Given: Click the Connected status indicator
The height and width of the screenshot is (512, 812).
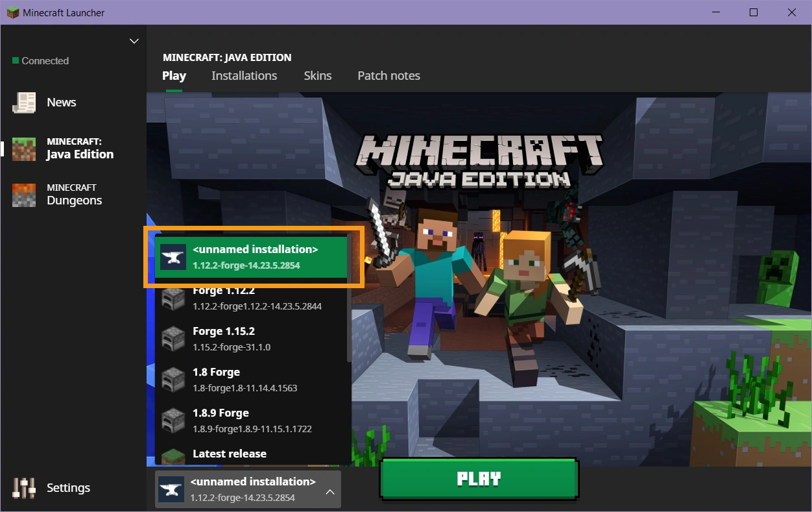Looking at the screenshot, I should (40, 61).
